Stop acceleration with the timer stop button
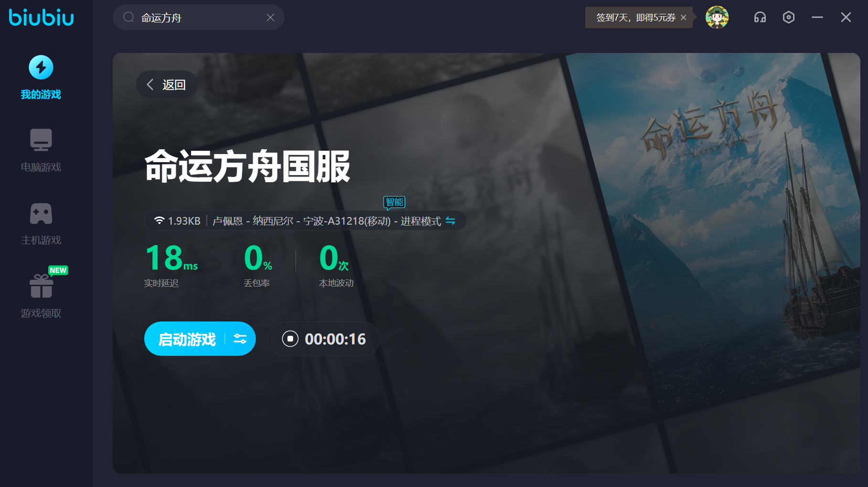 click(x=290, y=339)
